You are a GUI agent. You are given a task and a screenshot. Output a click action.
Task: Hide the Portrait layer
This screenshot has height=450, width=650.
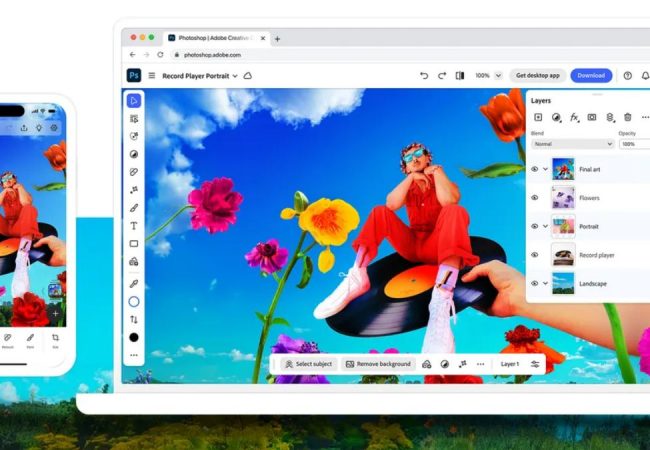[535, 226]
